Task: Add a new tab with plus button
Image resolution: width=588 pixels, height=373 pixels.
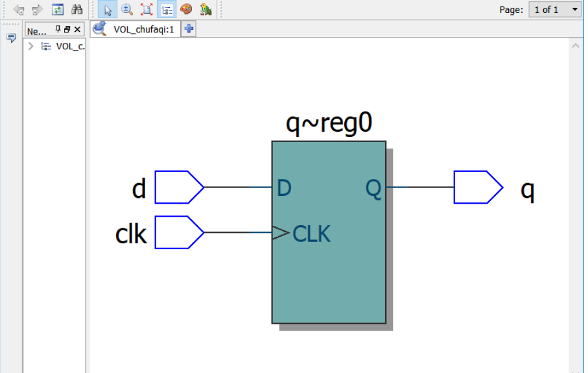Action: coord(189,29)
